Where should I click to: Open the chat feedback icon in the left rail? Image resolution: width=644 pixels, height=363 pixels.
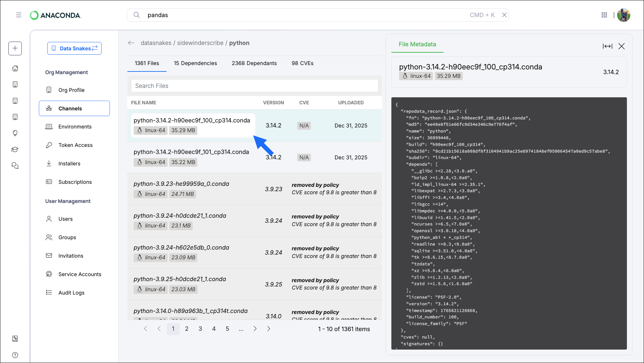tap(15, 165)
